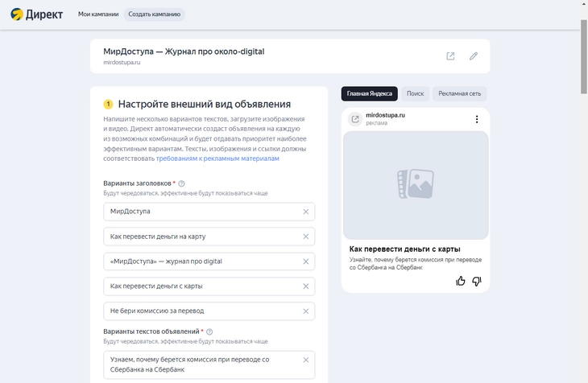
Task: Click the Yandex Direct logo icon
Action: [17, 14]
